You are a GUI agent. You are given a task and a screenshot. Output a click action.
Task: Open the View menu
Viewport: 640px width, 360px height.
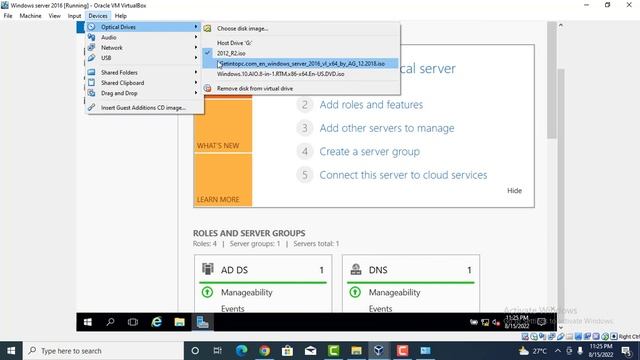pyautogui.click(x=54, y=16)
